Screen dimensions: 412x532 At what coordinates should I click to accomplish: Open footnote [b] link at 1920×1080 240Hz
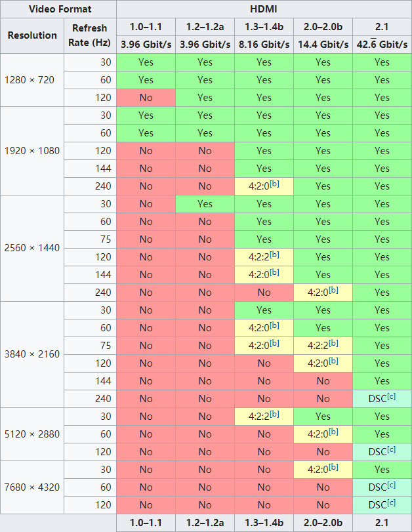click(x=274, y=184)
